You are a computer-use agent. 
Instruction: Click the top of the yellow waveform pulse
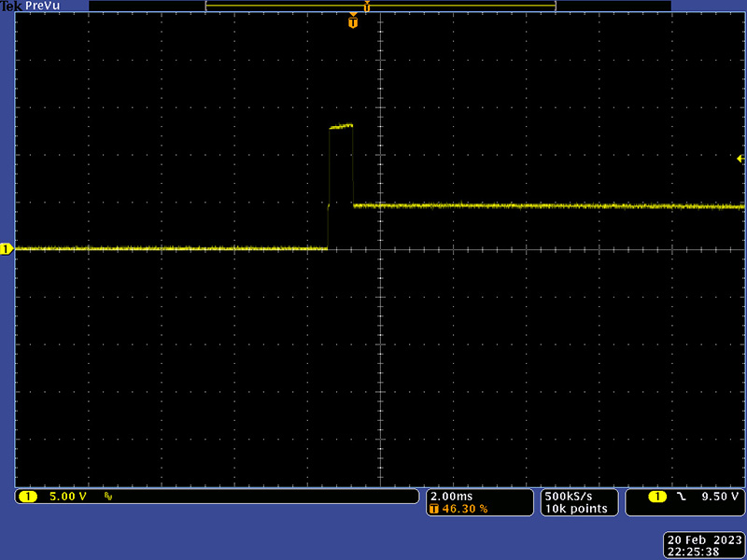click(x=341, y=127)
